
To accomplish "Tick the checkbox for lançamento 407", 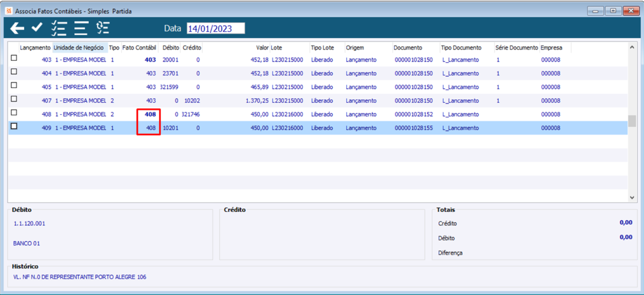I will 14,99.
